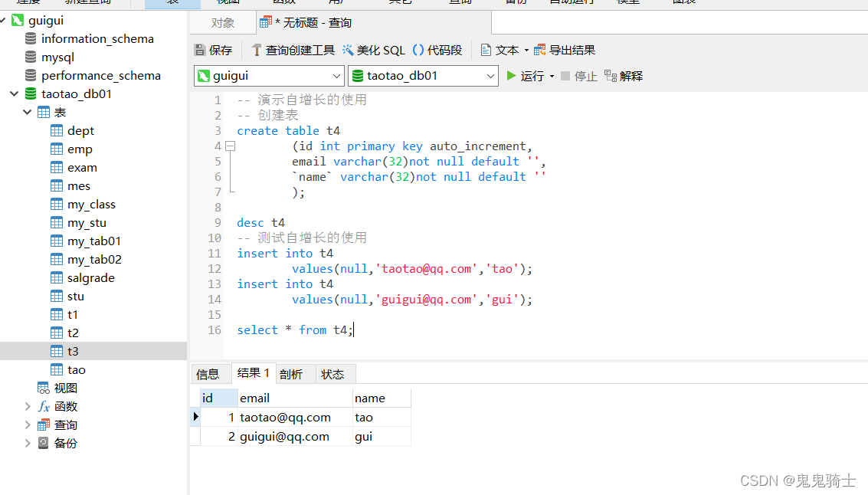The height and width of the screenshot is (495, 868).
Task: Click 美化 SQL beautify button
Action: [x=374, y=51]
